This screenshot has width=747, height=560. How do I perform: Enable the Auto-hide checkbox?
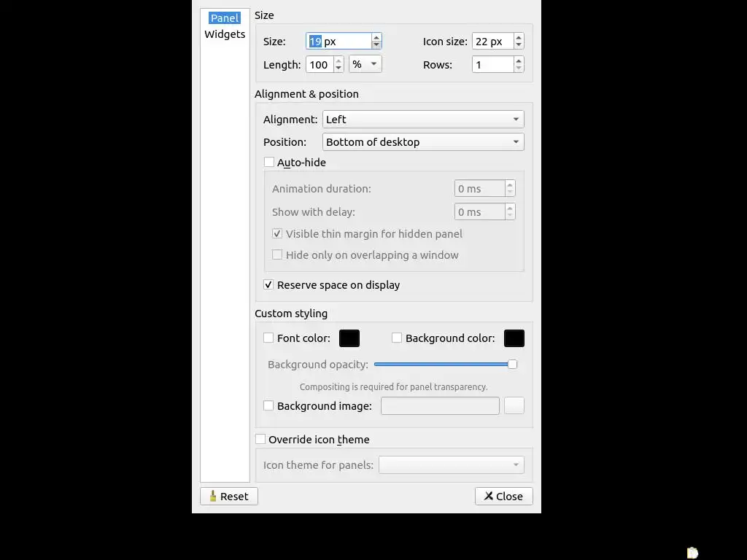269,163
